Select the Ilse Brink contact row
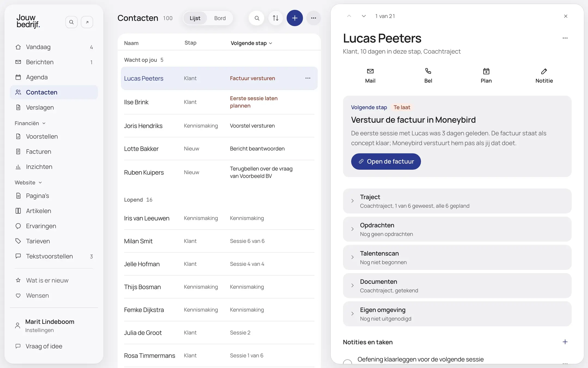Screen dimensions: 588x368 219,102
